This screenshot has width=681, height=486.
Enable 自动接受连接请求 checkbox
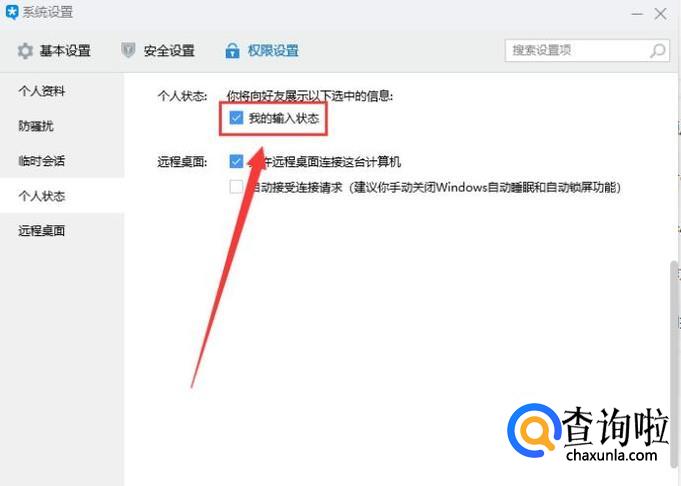236,187
